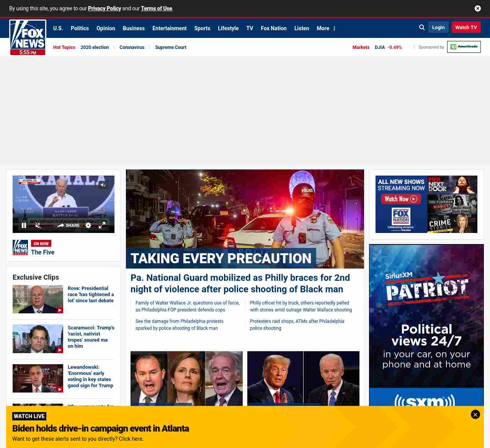
Task: Select Entertainment in the navigation bar
Action: tap(169, 28)
